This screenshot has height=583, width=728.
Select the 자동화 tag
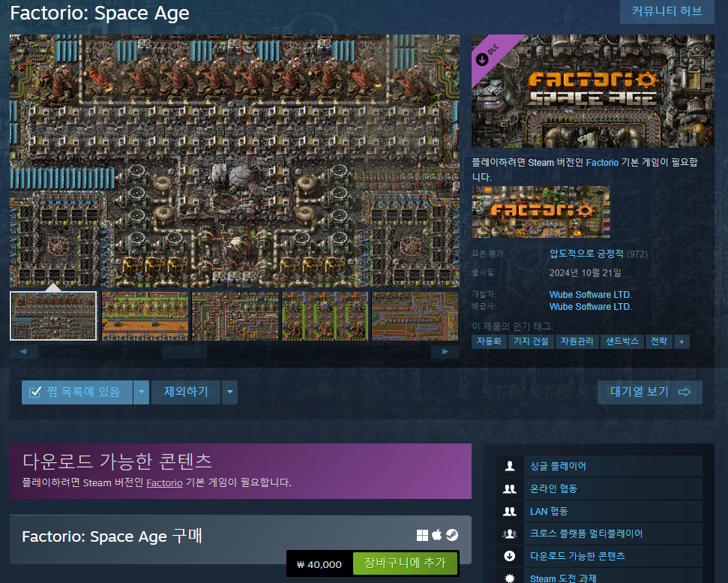(490, 341)
